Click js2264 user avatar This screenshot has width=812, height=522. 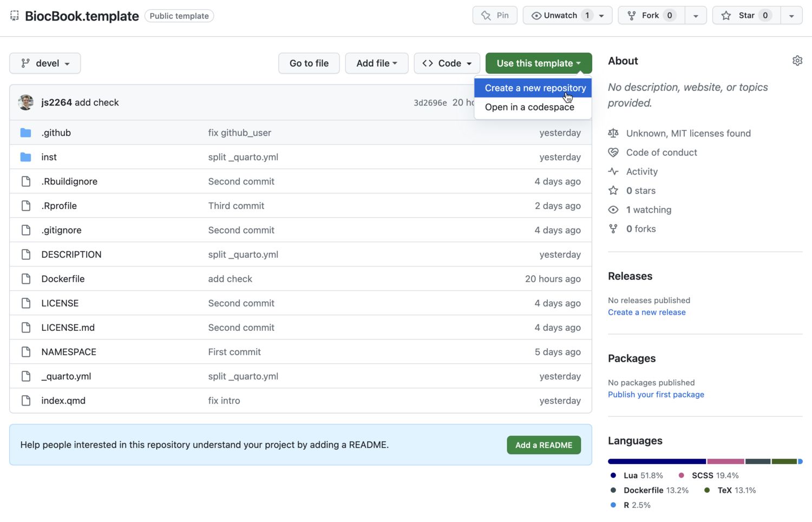25,102
